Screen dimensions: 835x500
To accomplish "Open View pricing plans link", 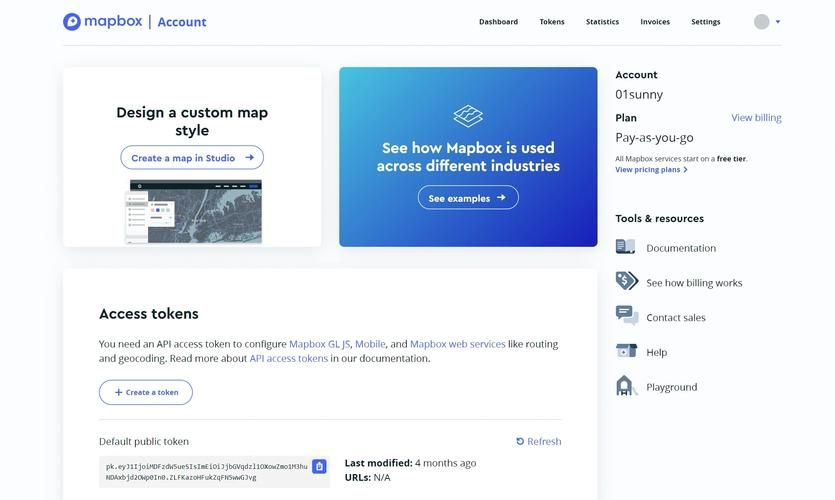I will coord(651,170).
